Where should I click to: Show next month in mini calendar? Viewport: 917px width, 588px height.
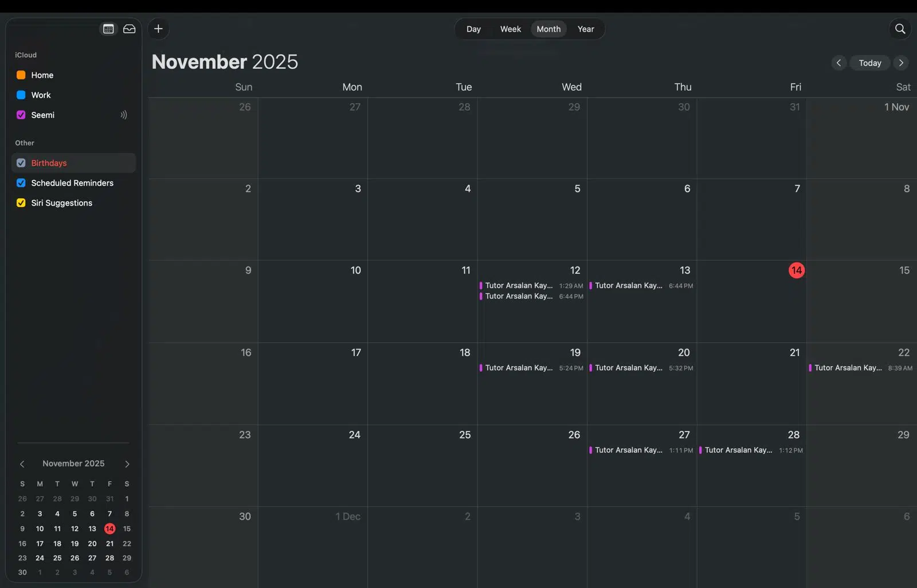(127, 464)
